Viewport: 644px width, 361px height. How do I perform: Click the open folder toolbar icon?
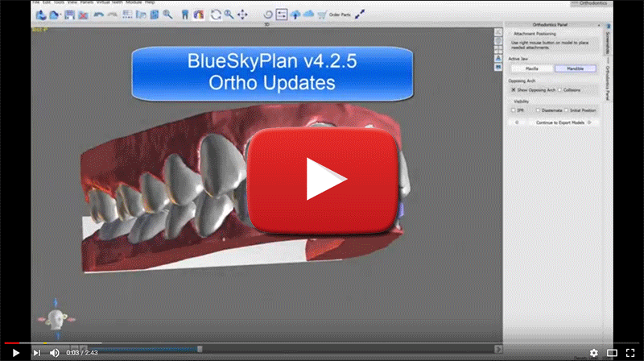54,15
